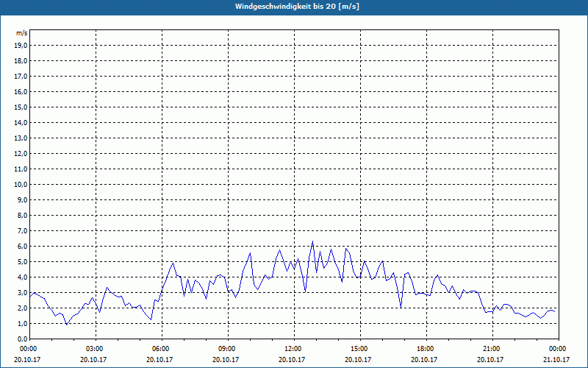Image resolution: width=588 pixels, height=368 pixels.
Task: Select the 5,0 axis label
Action: (x=23, y=262)
